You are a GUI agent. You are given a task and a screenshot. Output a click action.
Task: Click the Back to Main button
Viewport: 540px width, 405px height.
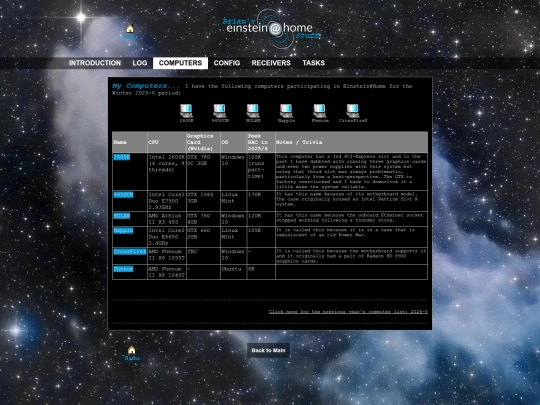point(268,351)
